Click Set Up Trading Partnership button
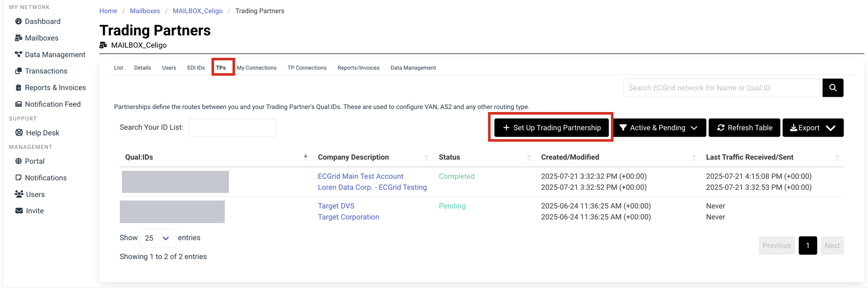 coord(552,128)
